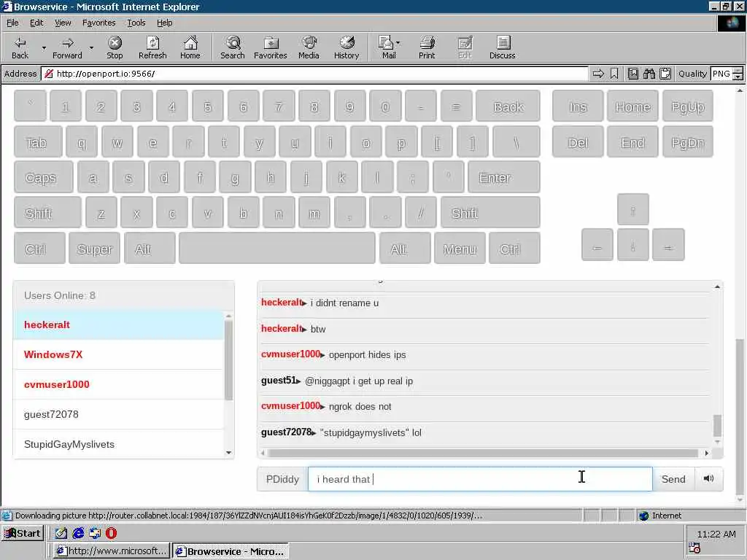
Task: Toggle the virtual keyboard left Shift key
Action: [x=47, y=213]
